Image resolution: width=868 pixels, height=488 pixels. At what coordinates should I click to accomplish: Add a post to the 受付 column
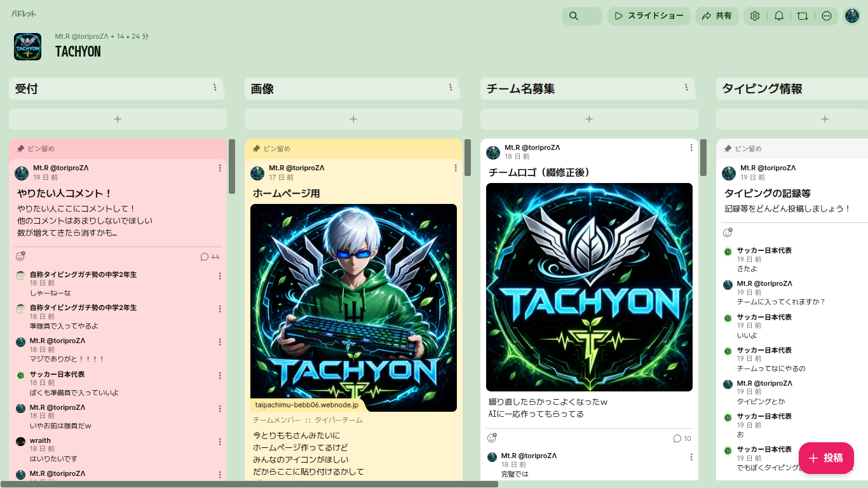[x=118, y=119]
